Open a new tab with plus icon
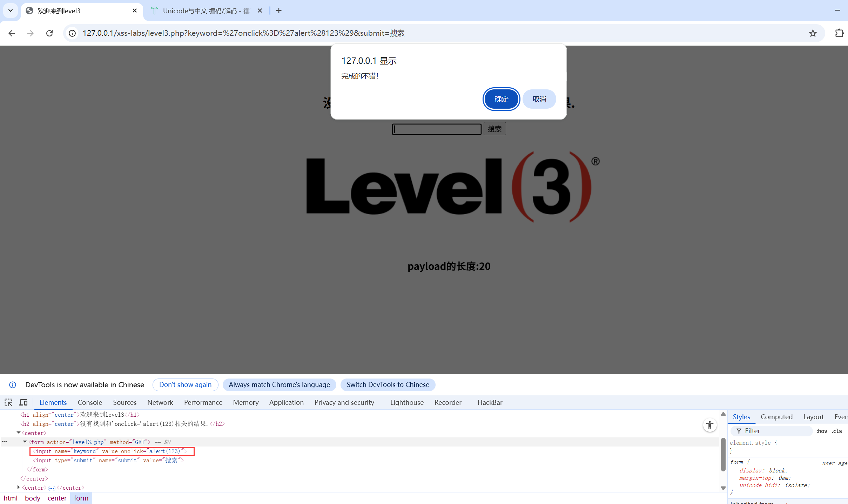 click(x=279, y=11)
